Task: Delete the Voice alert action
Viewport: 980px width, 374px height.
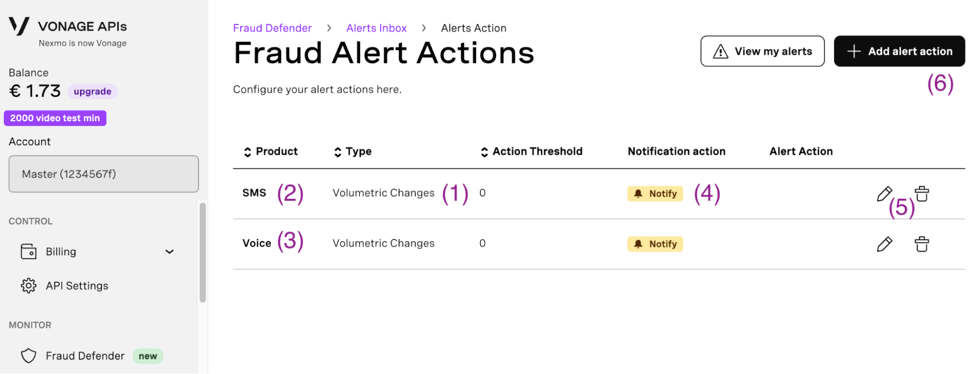Action: click(922, 244)
